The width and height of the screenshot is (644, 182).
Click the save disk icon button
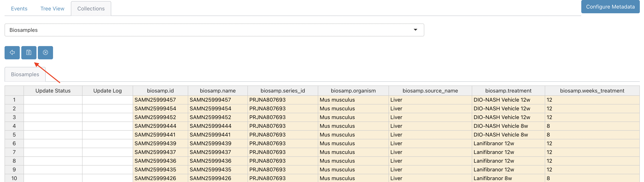pyautogui.click(x=29, y=53)
